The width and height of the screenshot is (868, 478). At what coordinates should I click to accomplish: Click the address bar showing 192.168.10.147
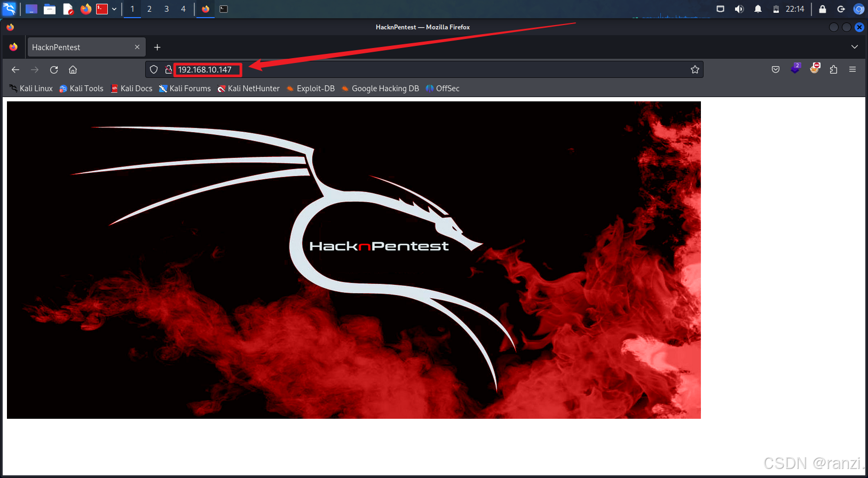click(x=424, y=69)
